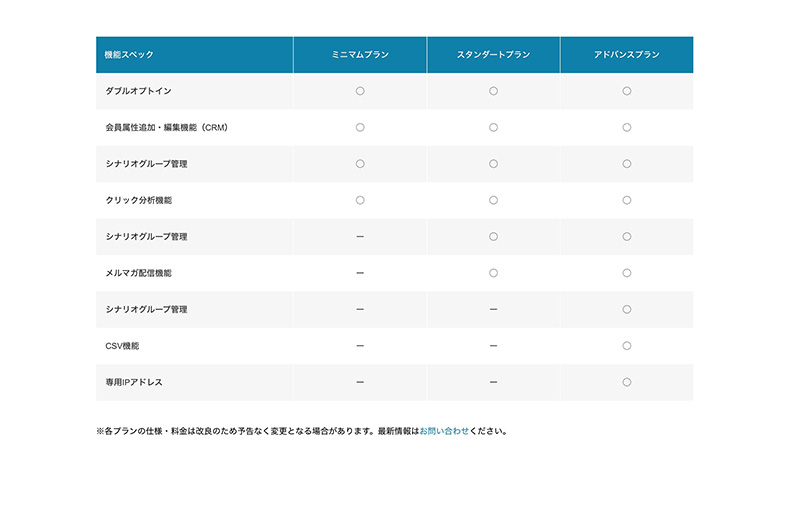Click the 専用IPアドレス row label
790x515 pixels.
click(133, 382)
